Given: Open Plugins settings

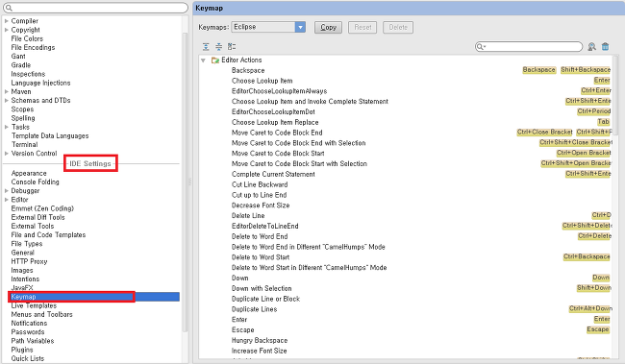Looking at the screenshot, I should 22,350.
